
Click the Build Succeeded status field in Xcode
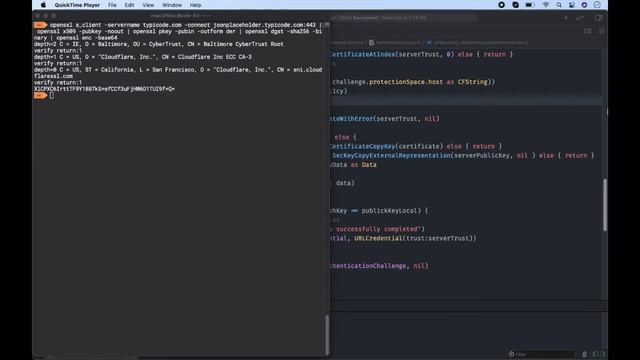coord(404,18)
